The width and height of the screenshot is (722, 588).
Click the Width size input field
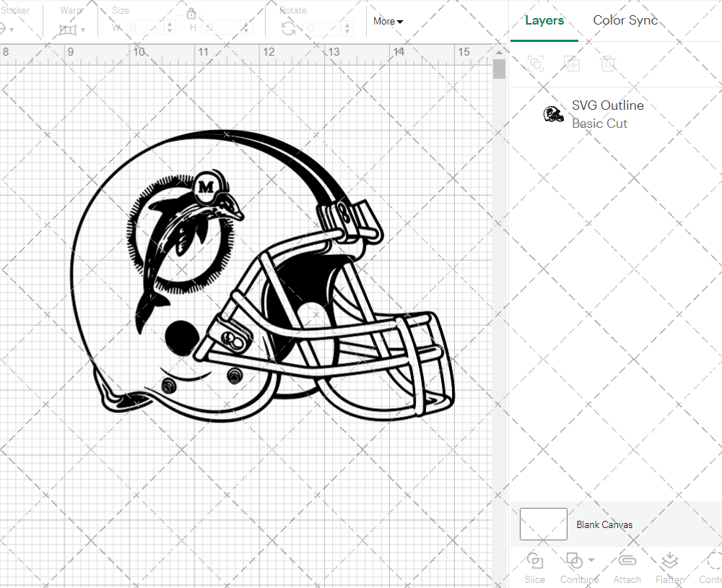tap(146, 28)
